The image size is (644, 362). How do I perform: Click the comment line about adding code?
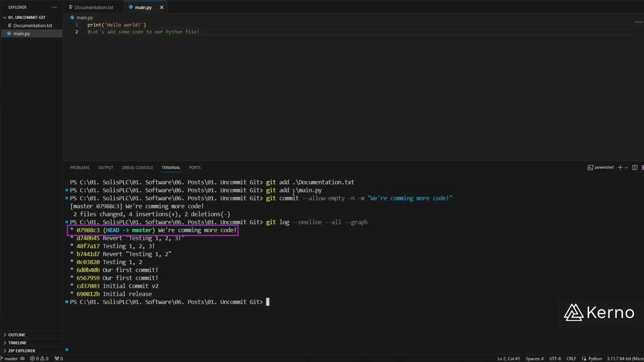point(143,32)
